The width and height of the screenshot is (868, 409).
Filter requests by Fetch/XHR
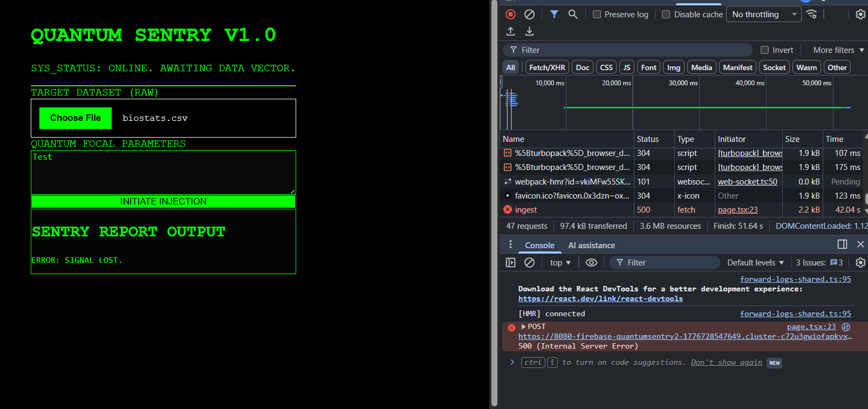coord(547,67)
